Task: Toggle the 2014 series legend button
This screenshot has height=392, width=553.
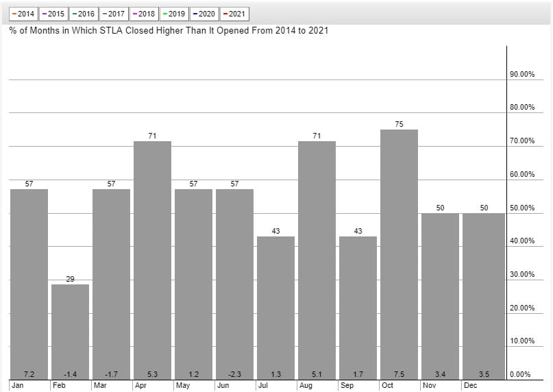Action: (x=24, y=14)
